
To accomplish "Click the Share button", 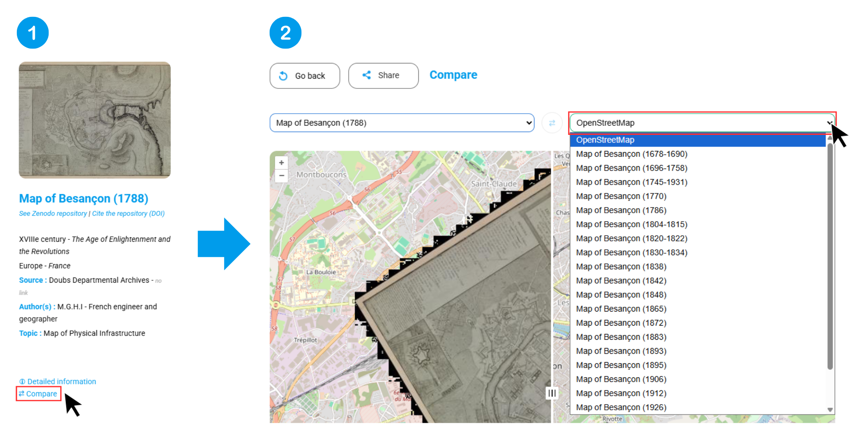I will pyautogui.click(x=383, y=75).
